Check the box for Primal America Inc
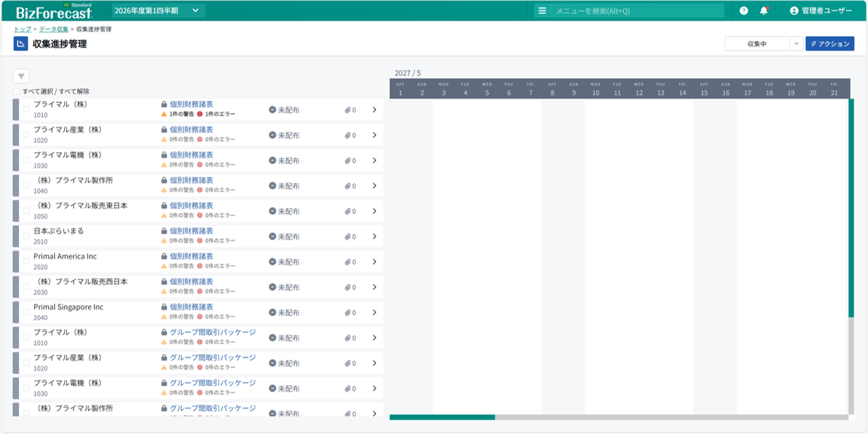The height and width of the screenshot is (434, 868). [x=26, y=261]
